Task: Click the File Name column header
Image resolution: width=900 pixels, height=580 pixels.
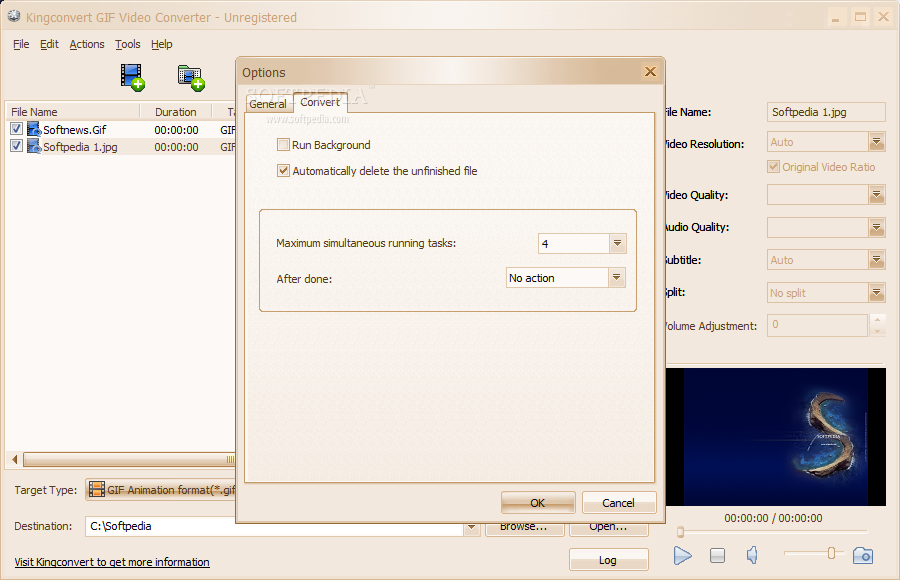Action: 73,111
